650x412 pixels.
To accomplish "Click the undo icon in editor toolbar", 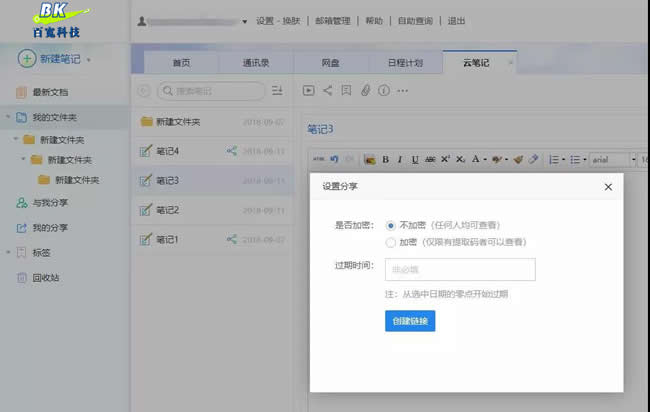I will click(x=334, y=159).
